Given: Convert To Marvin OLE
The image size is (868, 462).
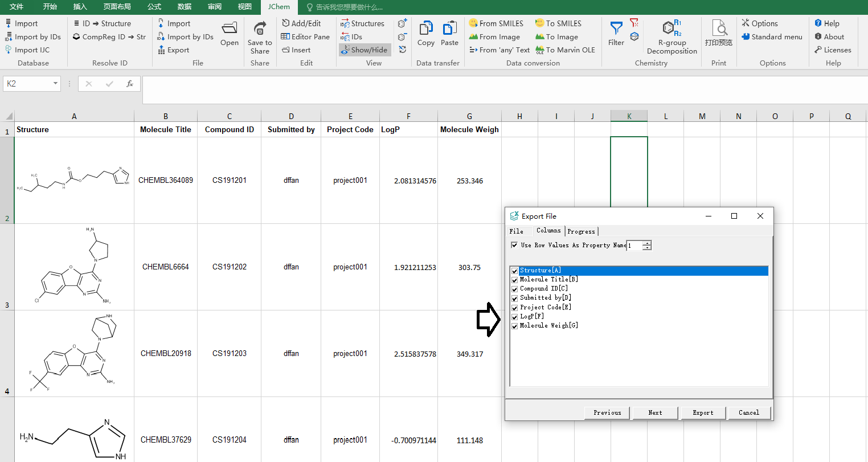Looking at the screenshot, I should (x=565, y=50).
